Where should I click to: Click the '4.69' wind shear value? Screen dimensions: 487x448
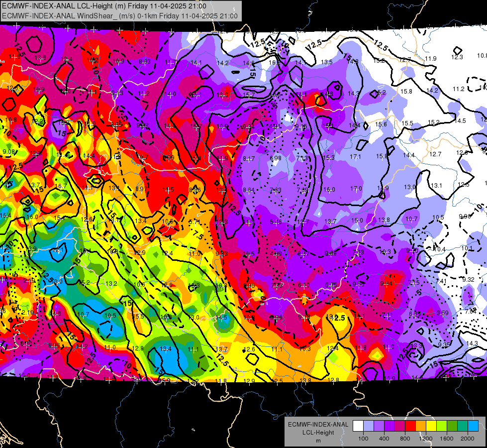coord(276,254)
